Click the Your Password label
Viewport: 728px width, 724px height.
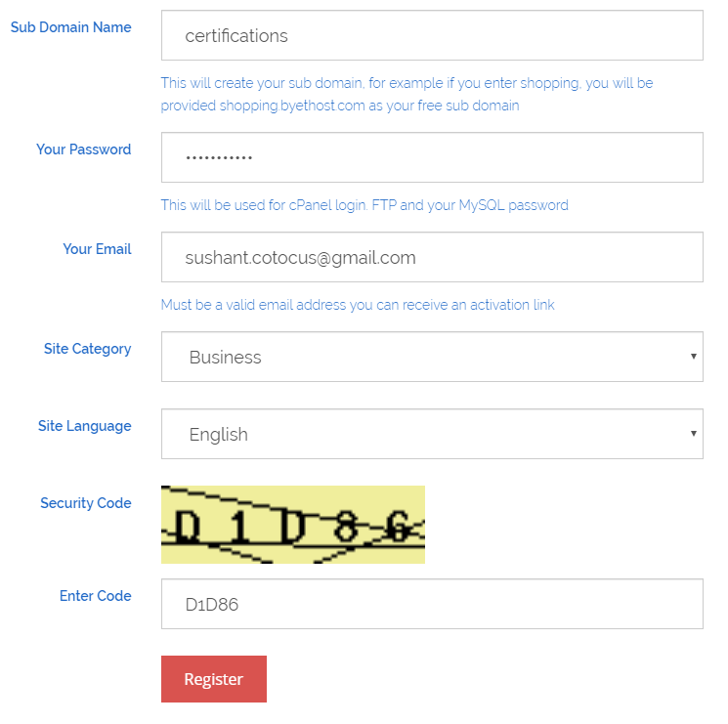point(84,149)
